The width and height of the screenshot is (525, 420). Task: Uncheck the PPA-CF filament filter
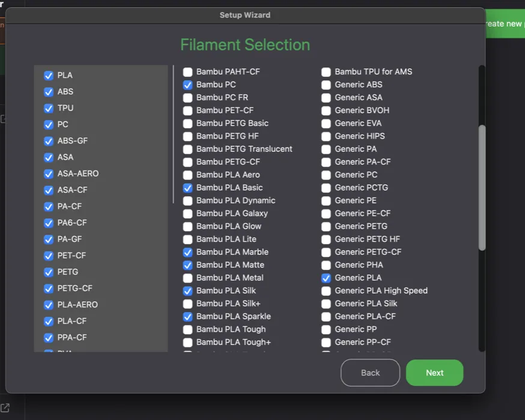point(49,337)
